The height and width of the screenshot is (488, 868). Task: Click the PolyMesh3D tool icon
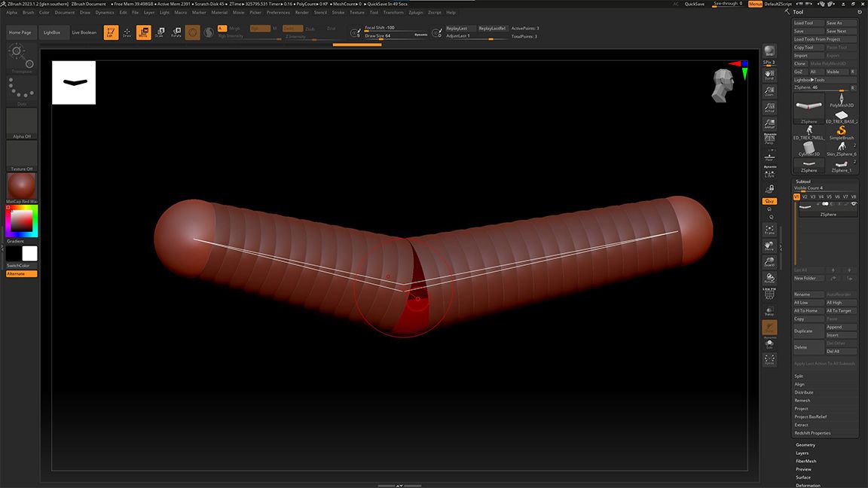click(x=841, y=99)
